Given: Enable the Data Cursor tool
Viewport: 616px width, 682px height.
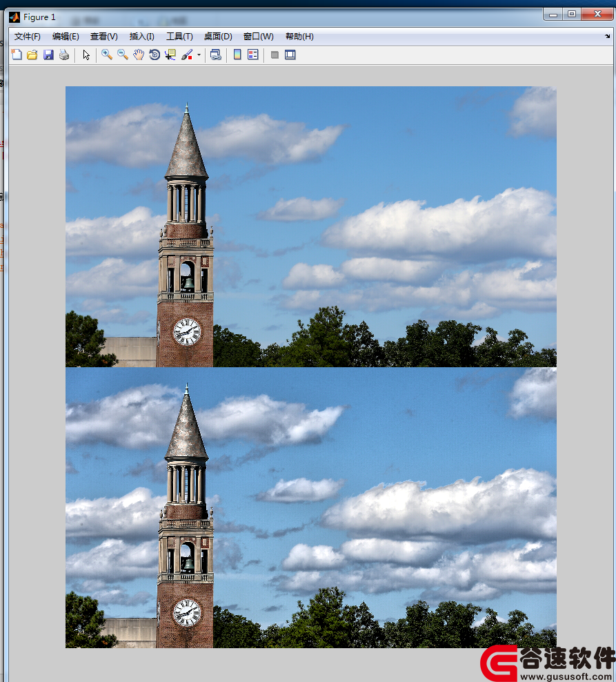Looking at the screenshot, I should tap(170, 55).
